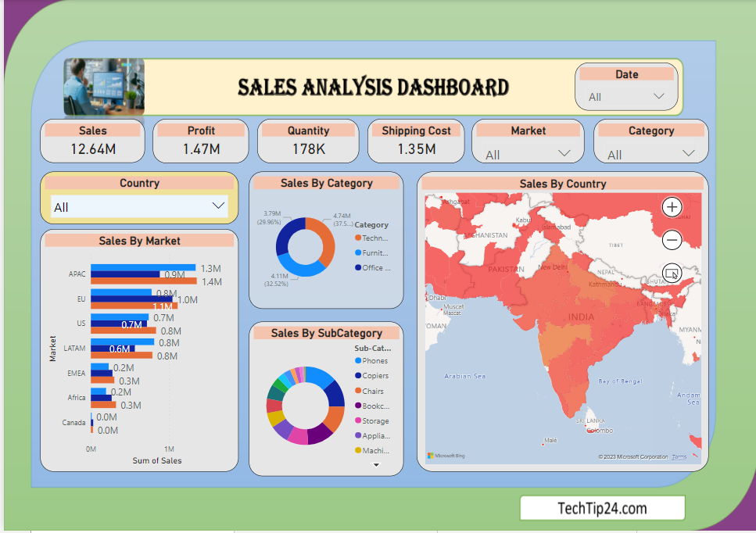Viewport: 756px width, 533px height.
Task: Zoom in on the Sales By Country map
Action: (672, 207)
